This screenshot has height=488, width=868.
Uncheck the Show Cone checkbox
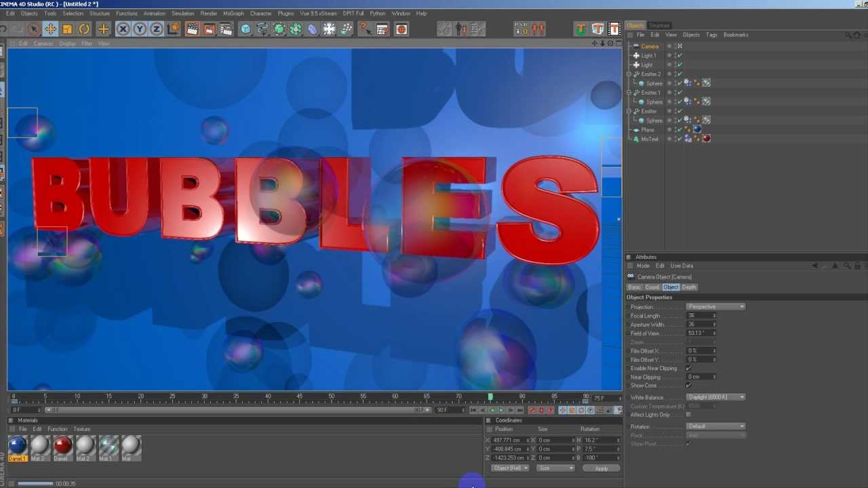[688, 385]
